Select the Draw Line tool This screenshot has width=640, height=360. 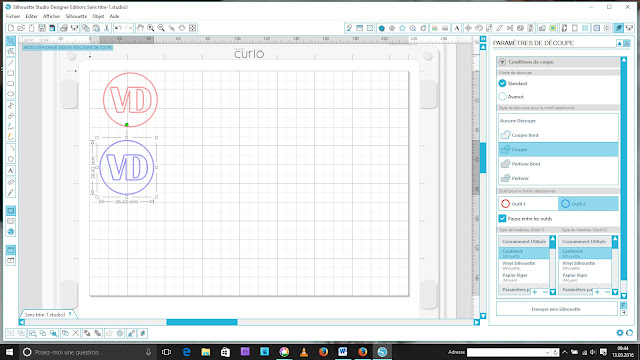(x=11, y=63)
